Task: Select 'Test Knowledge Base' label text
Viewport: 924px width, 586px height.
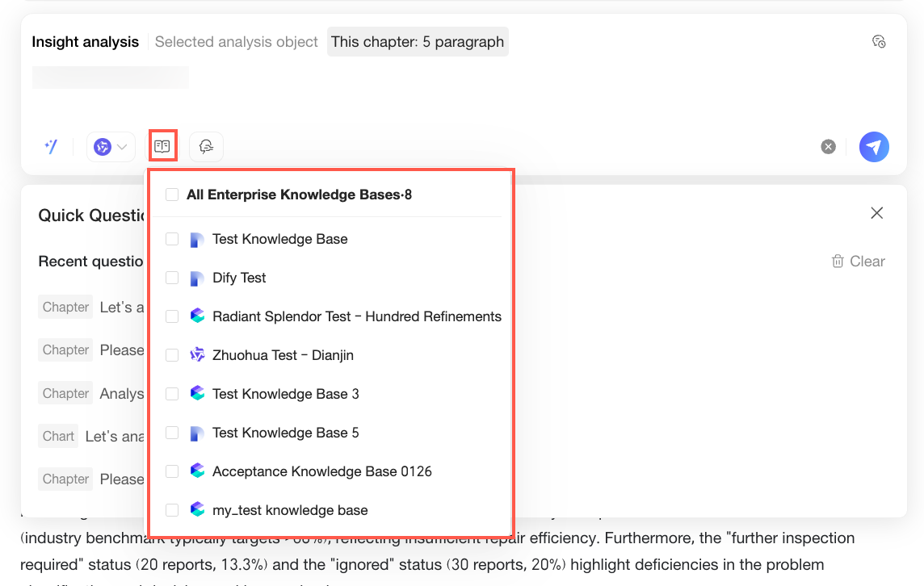Action: [280, 239]
